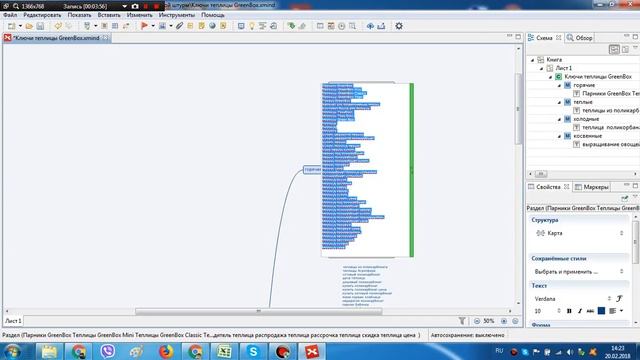The height and width of the screenshot is (360, 640).
Task: Change the font size 10 stepper
Action: [559, 311]
